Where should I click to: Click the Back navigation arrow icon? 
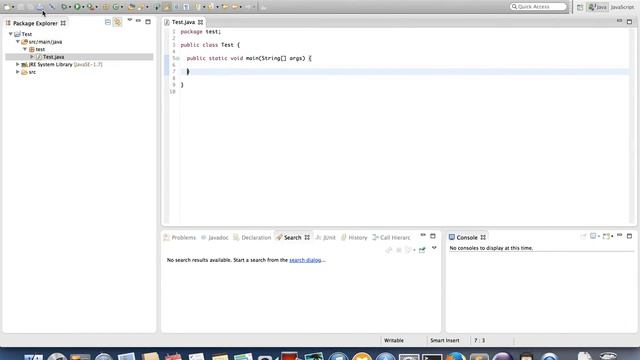tap(235, 7)
